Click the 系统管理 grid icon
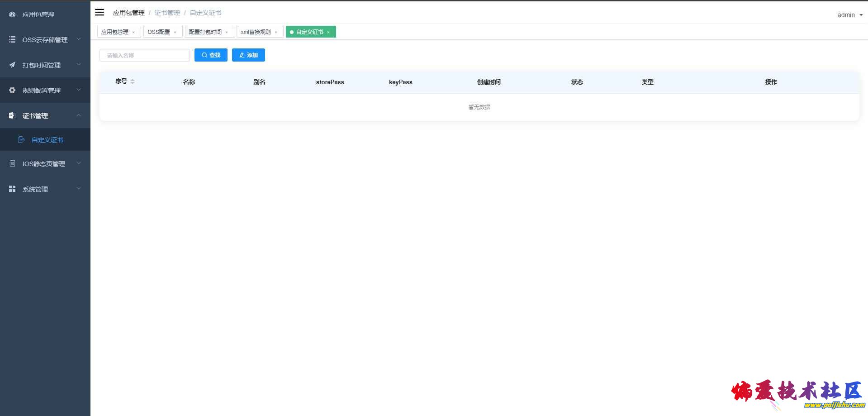This screenshot has width=868, height=416. pyautogui.click(x=12, y=189)
